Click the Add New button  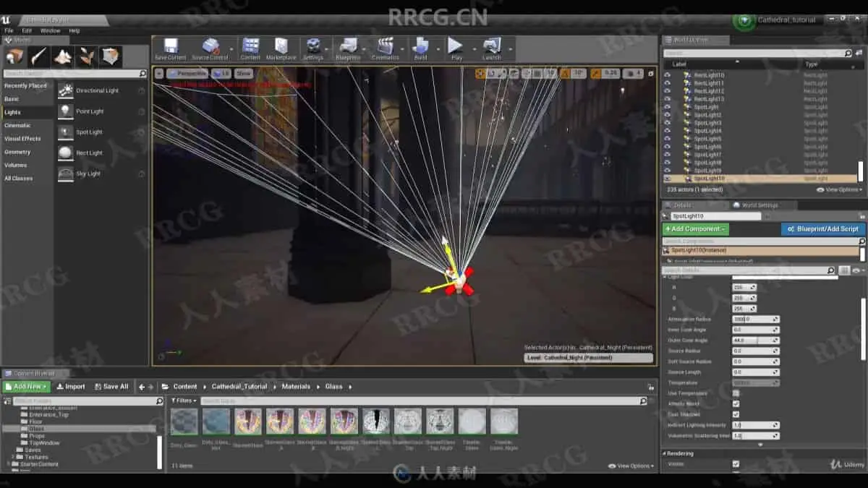click(x=27, y=387)
